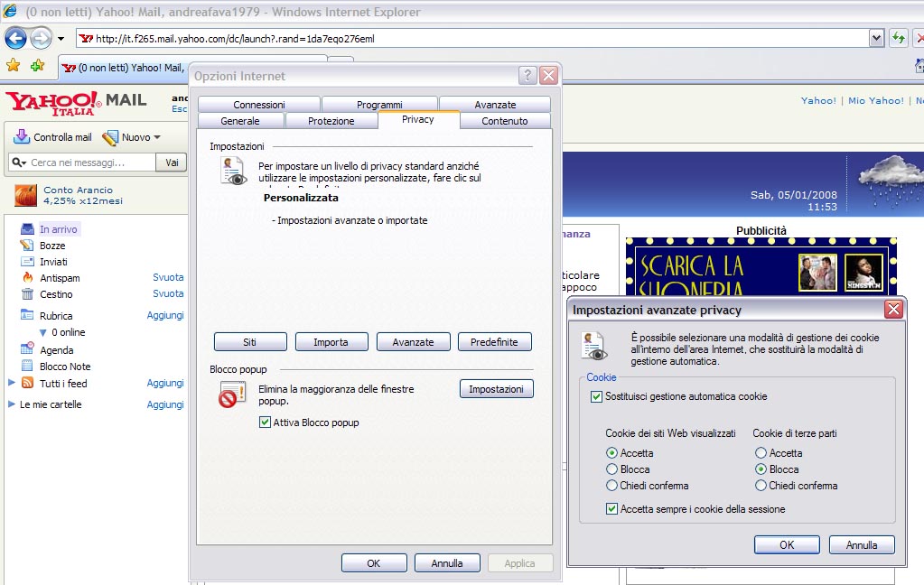
Task: Select Blocca for cookie di terze parti
Action: coord(761,469)
